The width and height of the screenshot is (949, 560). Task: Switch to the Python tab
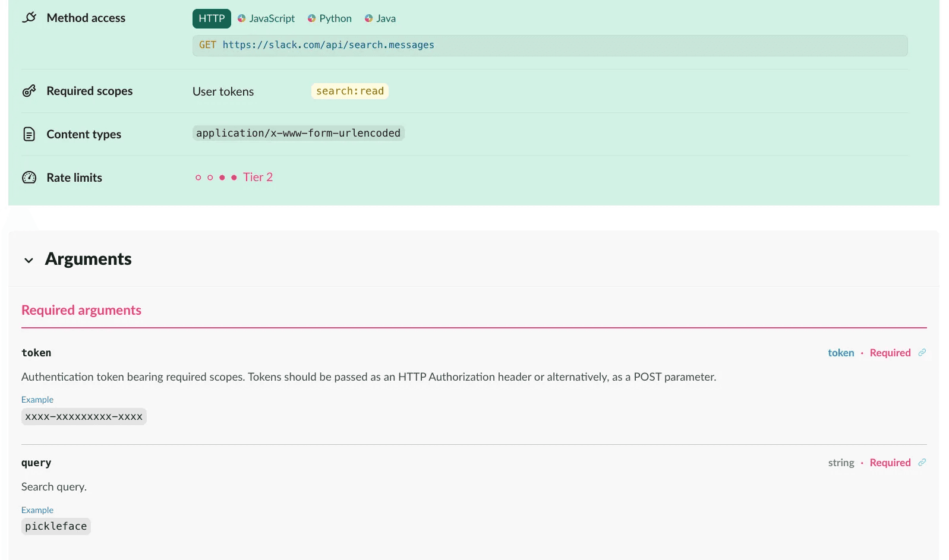pyautogui.click(x=335, y=18)
